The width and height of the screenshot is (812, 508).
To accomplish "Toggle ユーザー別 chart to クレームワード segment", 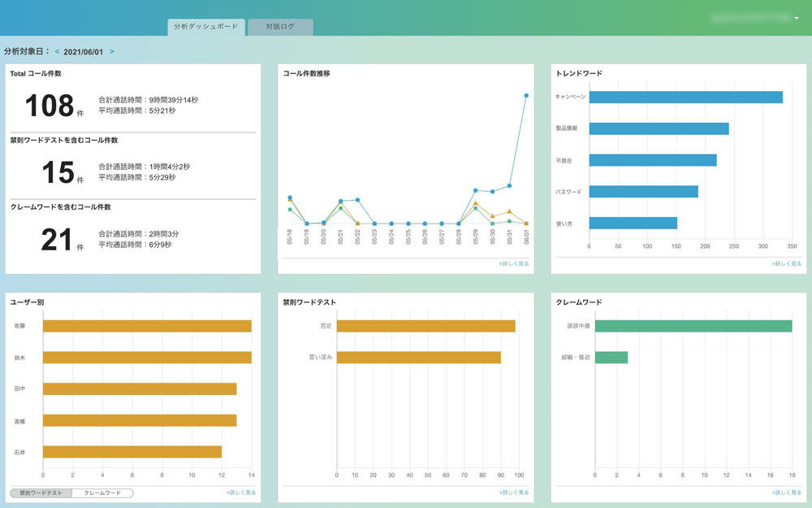I will [102, 493].
